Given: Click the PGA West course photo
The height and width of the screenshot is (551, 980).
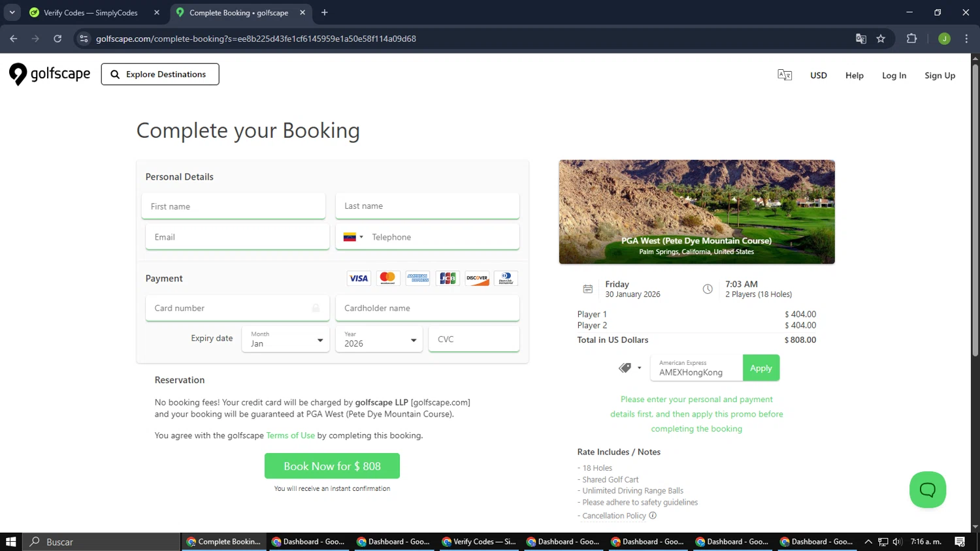Looking at the screenshot, I should 696,212.
